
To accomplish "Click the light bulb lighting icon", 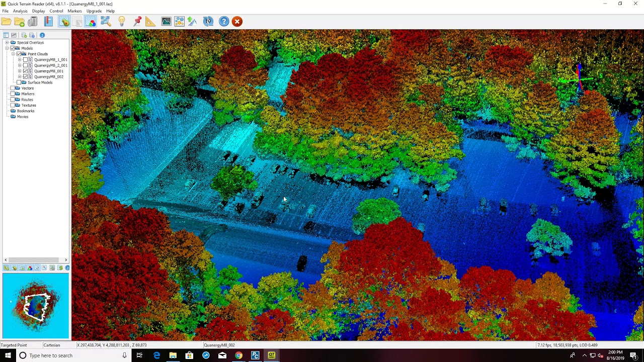I will [x=122, y=22].
